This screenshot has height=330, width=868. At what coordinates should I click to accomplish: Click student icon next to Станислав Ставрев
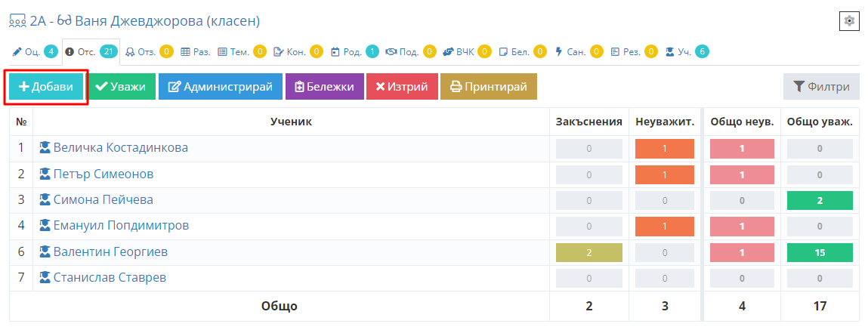coord(45,278)
